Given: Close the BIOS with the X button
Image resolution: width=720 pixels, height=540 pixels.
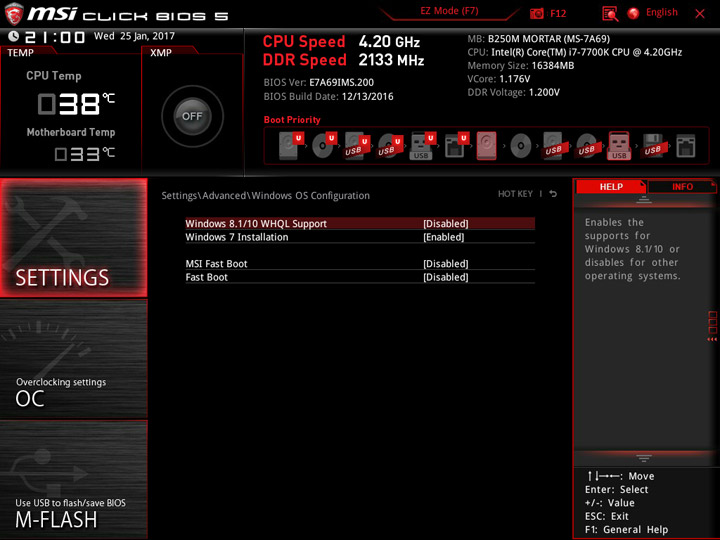Looking at the screenshot, I should coord(699,14).
